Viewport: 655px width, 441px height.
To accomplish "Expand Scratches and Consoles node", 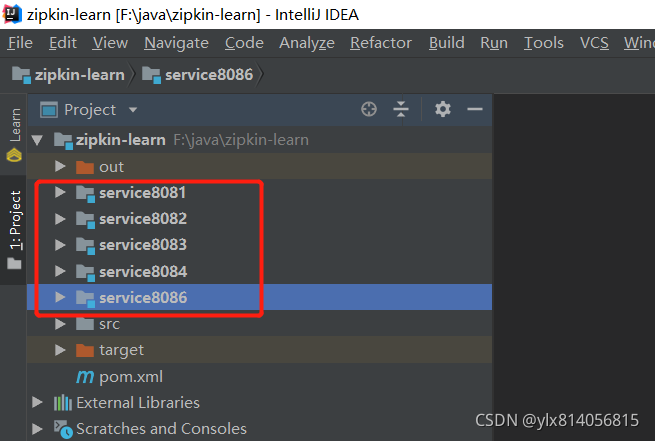I will pyautogui.click(x=38, y=429).
